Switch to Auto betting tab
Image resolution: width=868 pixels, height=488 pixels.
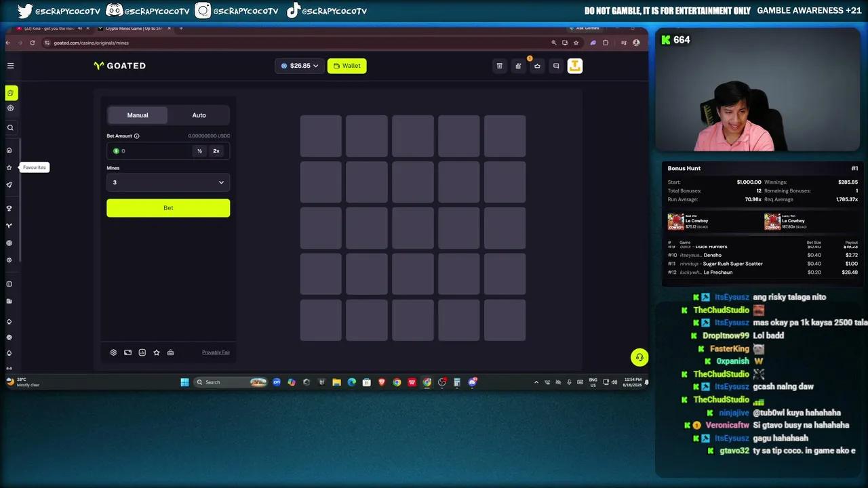tap(199, 115)
